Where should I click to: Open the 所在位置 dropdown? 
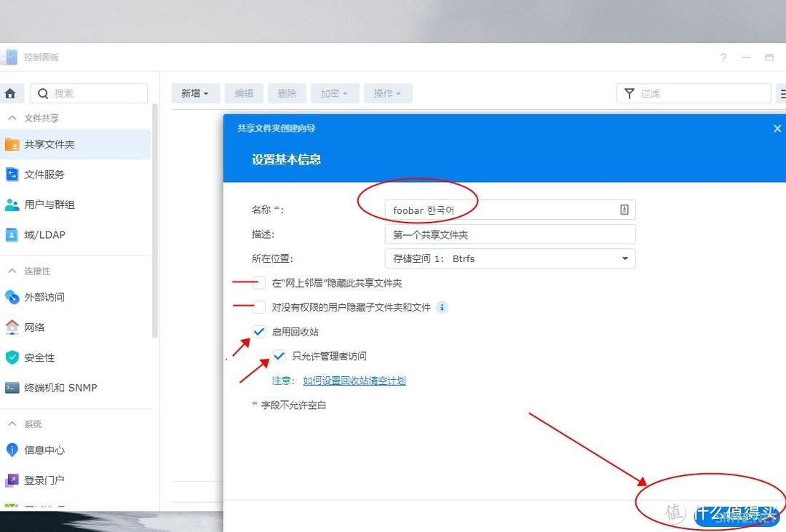(x=510, y=259)
